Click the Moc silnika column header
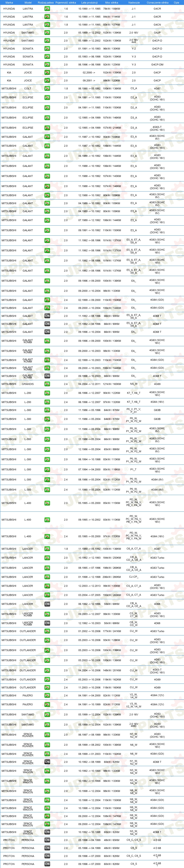184x868 pixels. click(x=112, y=2)
